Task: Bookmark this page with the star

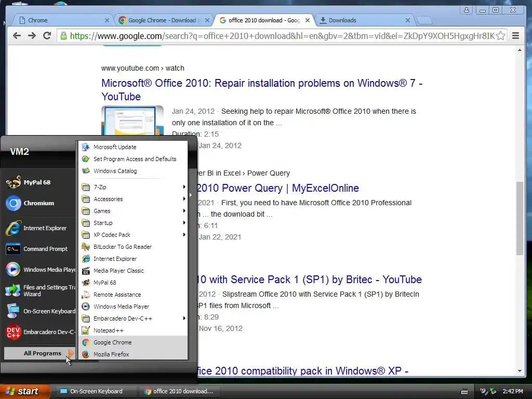Action: [500, 36]
